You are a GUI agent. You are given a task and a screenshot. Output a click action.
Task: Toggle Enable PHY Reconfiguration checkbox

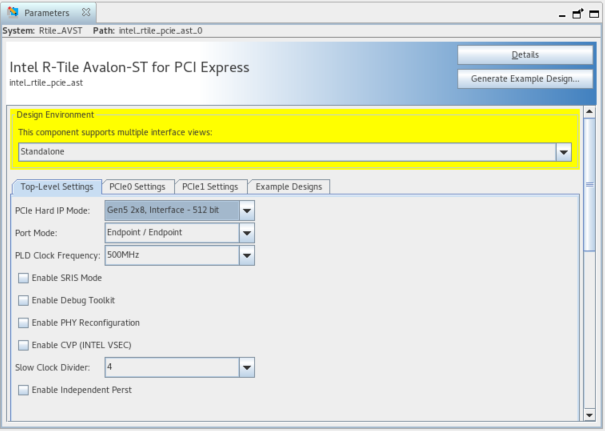pos(24,323)
